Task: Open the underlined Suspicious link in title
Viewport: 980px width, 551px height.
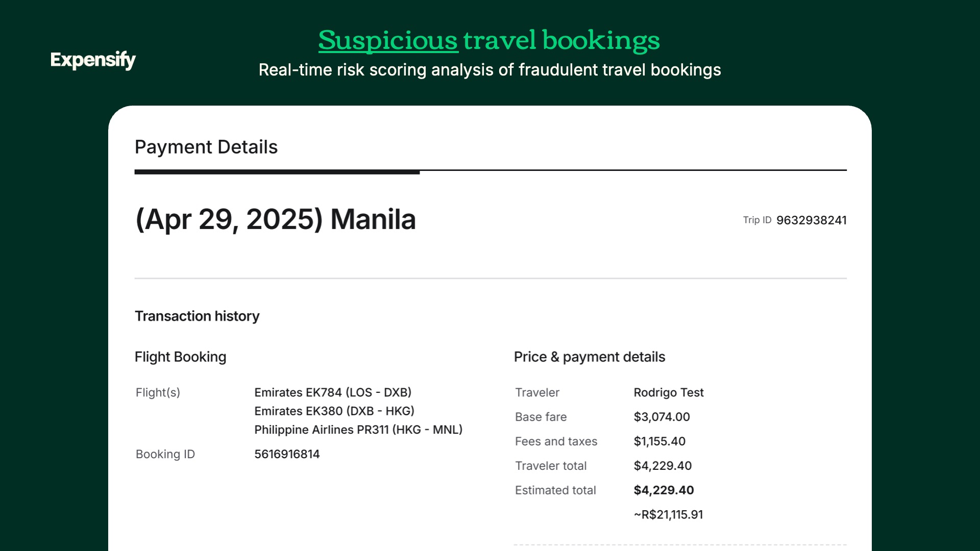Action: pos(388,40)
